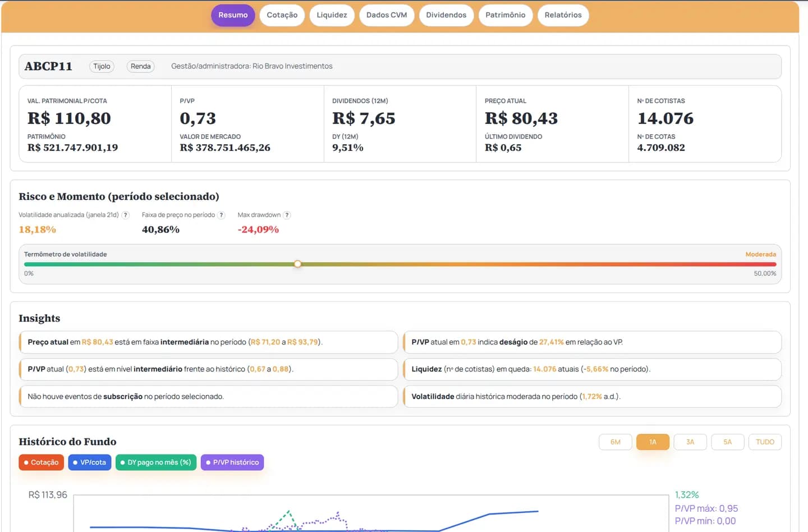
Task: Click the help icon next to Volatilidade anualizada
Action: click(125, 215)
